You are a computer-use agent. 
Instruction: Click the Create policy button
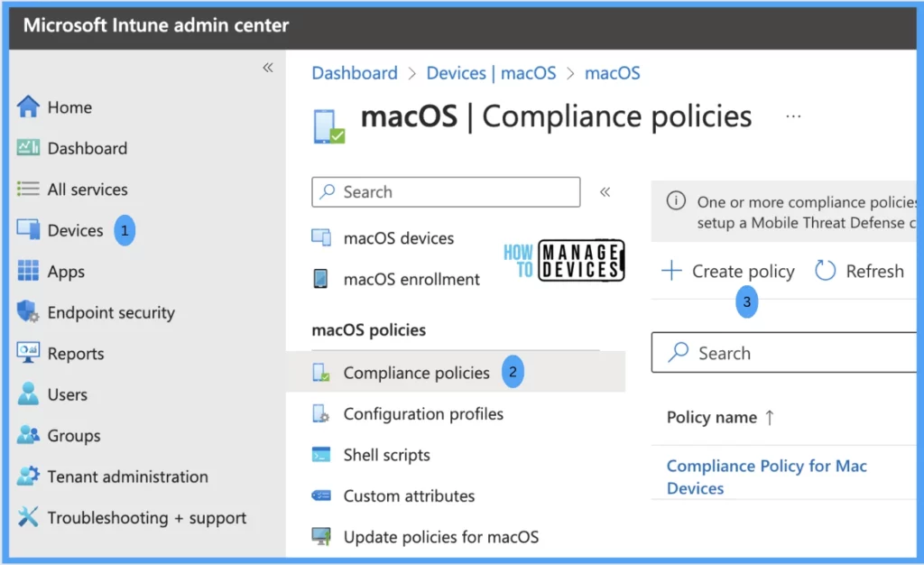pos(728,271)
